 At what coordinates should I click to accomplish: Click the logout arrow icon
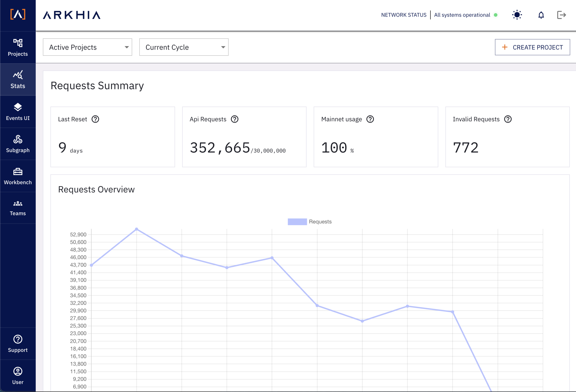tap(561, 15)
